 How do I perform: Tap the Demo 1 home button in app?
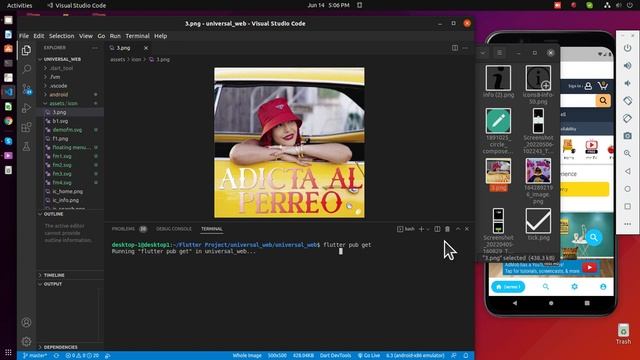click(x=508, y=287)
